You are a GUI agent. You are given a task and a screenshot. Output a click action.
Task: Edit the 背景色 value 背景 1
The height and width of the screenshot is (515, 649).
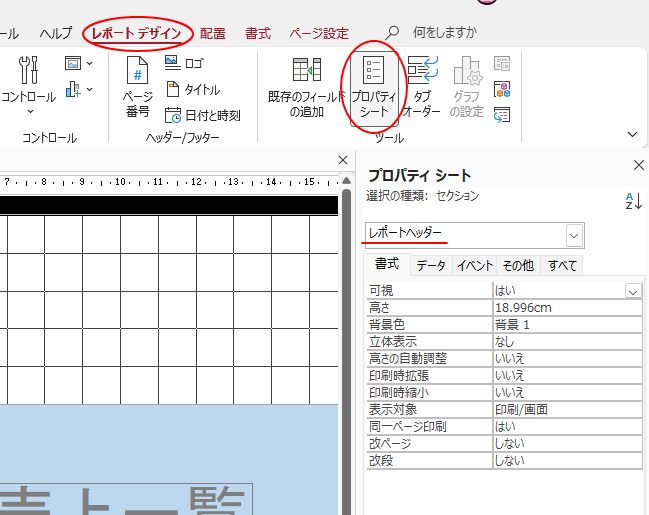pos(567,325)
